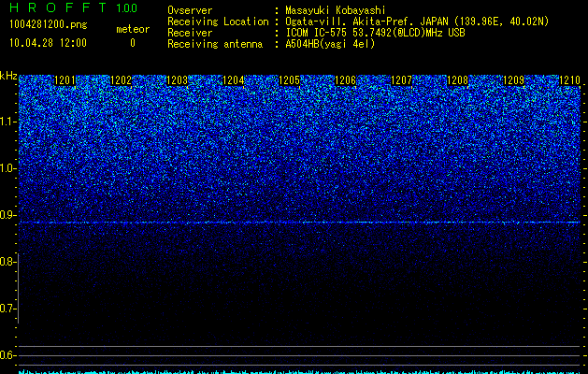The image size is (588, 374).
Task: Click the 1205 time marker
Action: coord(290,80)
